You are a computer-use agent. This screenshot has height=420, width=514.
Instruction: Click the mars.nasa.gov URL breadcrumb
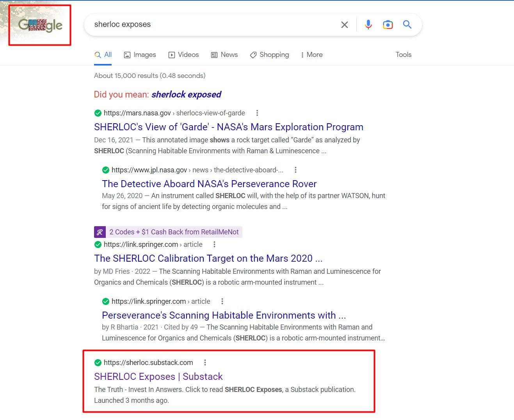pyautogui.click(x=174, y=113)
